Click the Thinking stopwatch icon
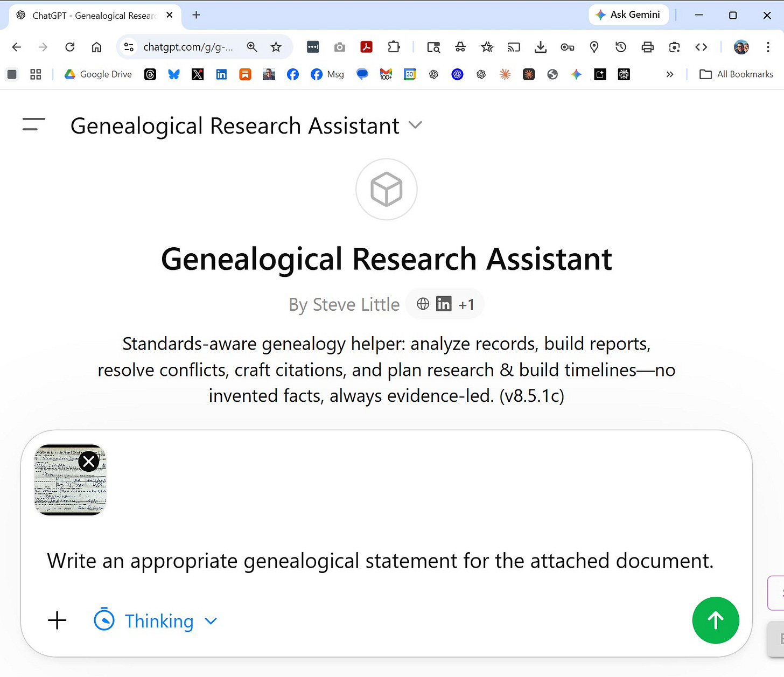This screenshot has width=784, height=677. point(104,620)
